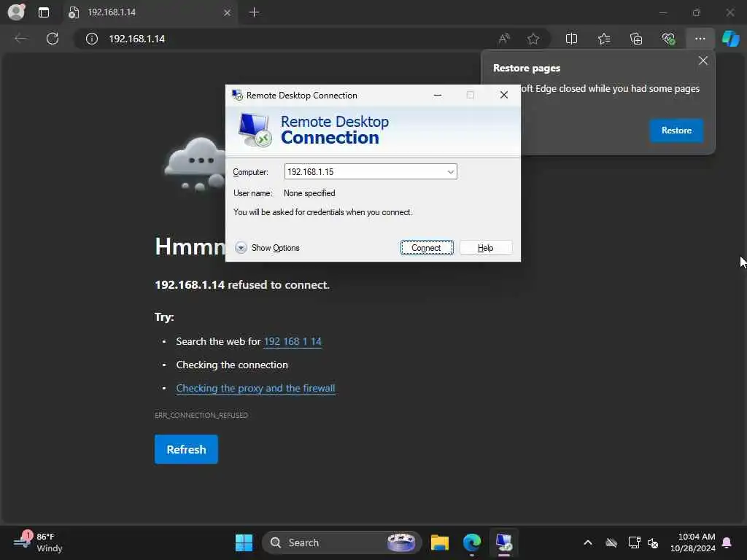This screenshot has width=747, height=560.
Task: Click Remote Desktop Connection taskbar icon
Action: pos(503,542)
